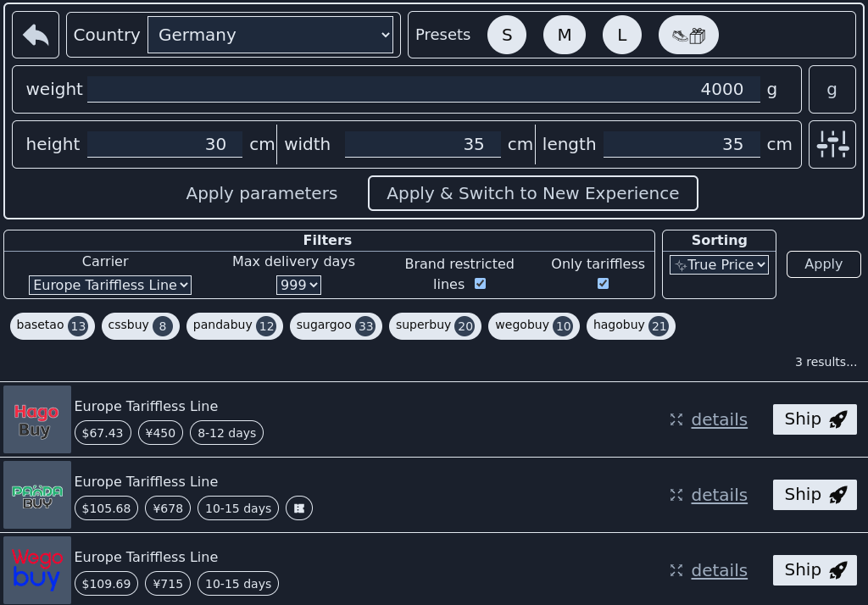The width and height of the screenshot is (868, 605).
Task: Open the Max delivery days dropdown
Action: (298, 285)
